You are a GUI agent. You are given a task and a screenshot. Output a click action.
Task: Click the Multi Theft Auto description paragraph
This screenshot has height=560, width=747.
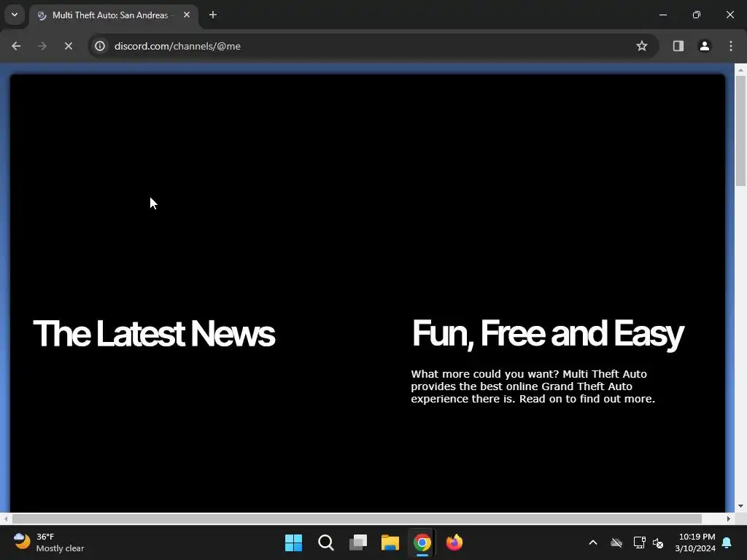[x=533, y=386]
